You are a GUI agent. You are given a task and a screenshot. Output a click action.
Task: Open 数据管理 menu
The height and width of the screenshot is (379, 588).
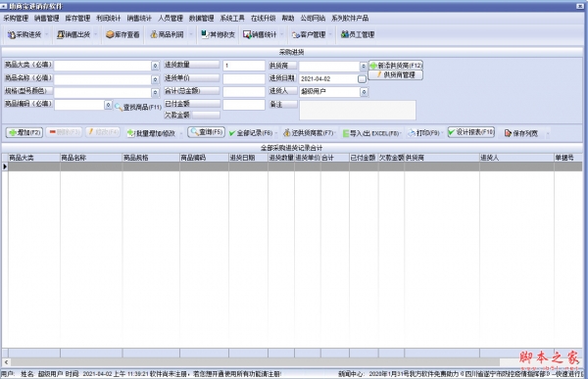pos(201,18)
